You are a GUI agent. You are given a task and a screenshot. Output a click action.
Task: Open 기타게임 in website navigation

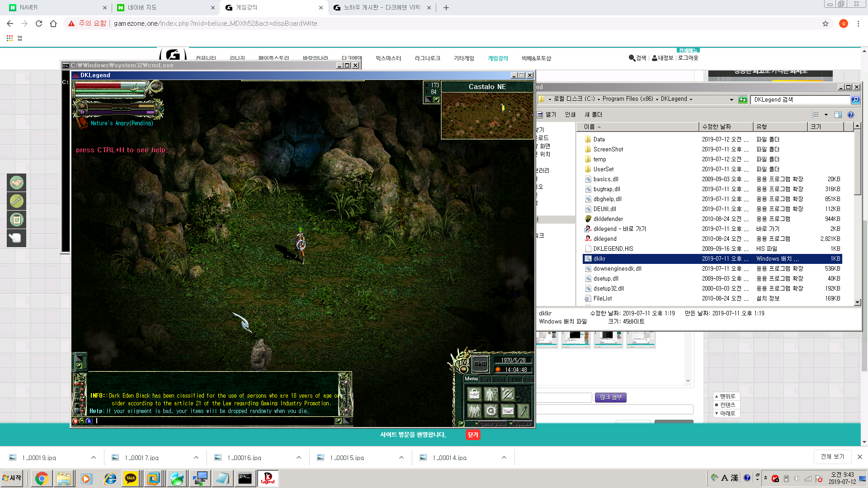pos(464,58)
